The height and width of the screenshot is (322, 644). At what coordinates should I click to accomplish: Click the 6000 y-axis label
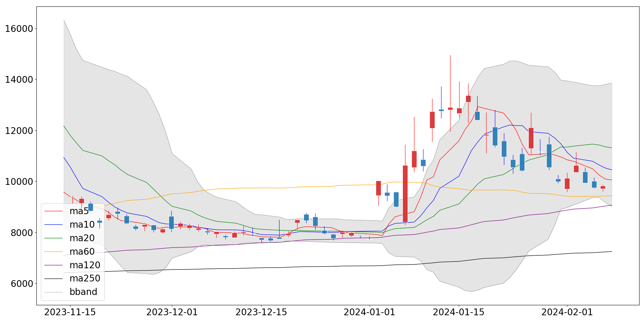(22, 284)
